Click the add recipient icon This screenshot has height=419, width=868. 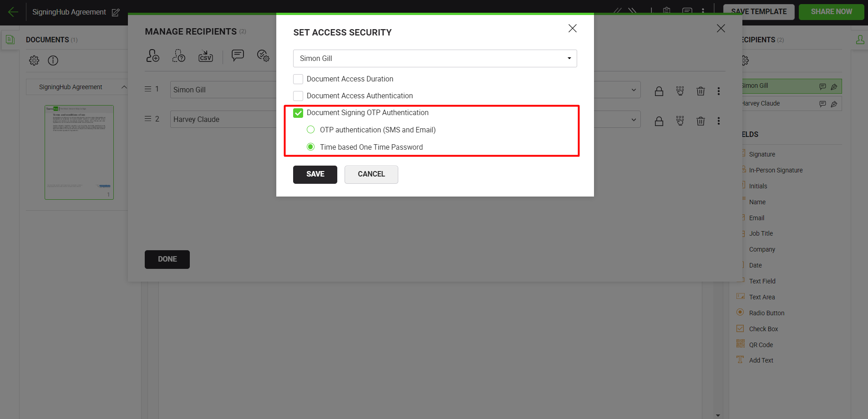click(x=152, y=56)
